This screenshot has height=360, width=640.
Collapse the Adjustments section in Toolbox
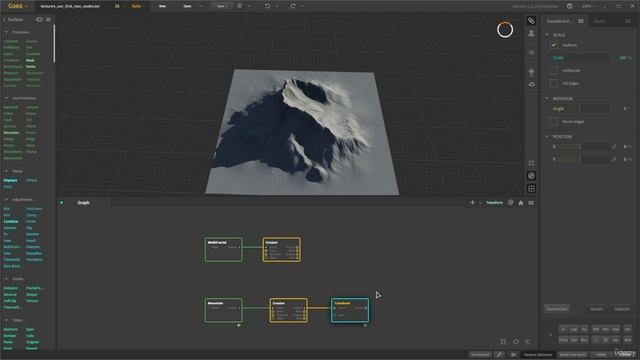(7, 199)
